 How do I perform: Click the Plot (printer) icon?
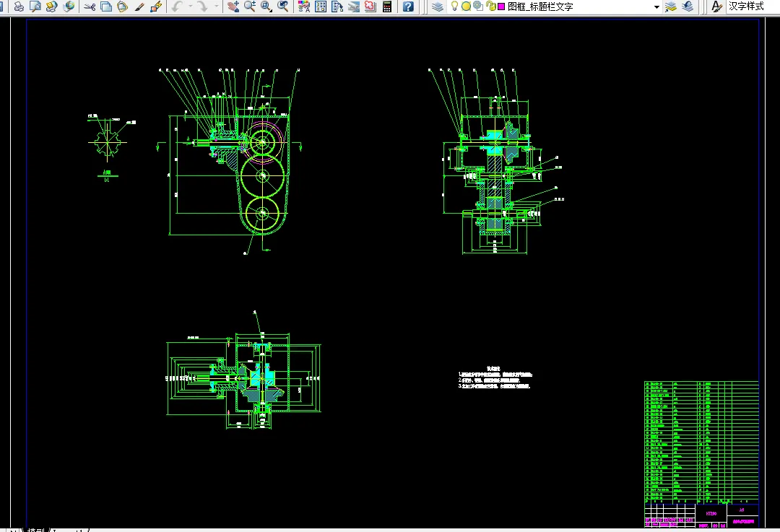point(18,6)
